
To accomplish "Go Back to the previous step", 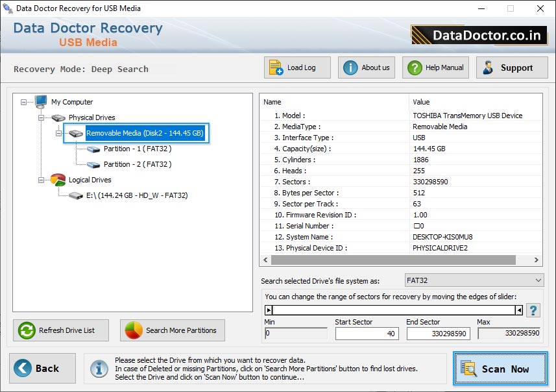I will (x=42, y=369).
